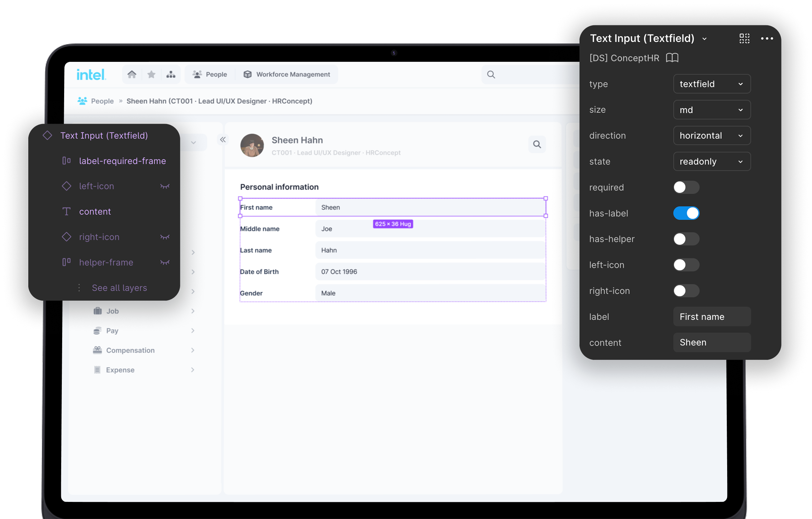Click the diamond icon beside right-icon layer
812x519 pixels.
coord(66,237)
